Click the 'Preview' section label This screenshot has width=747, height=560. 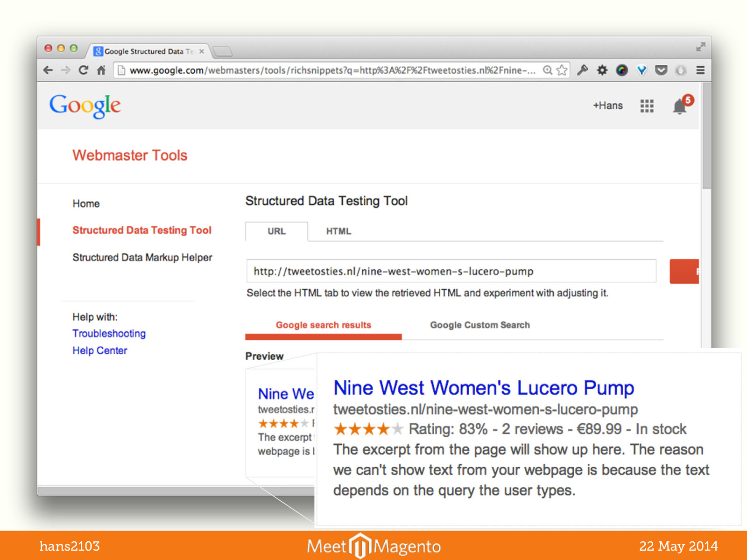tap(264, 356)
